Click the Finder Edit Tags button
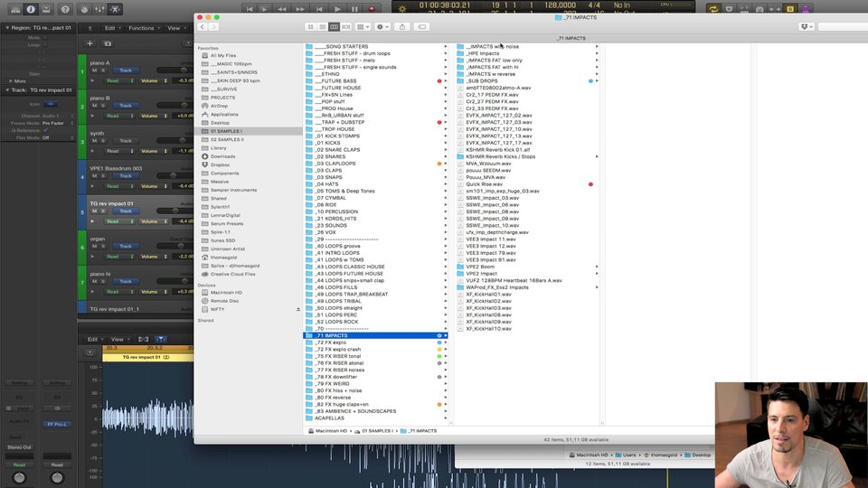The image size is (868, 488). pyautogui.click(x=422, y=26)
